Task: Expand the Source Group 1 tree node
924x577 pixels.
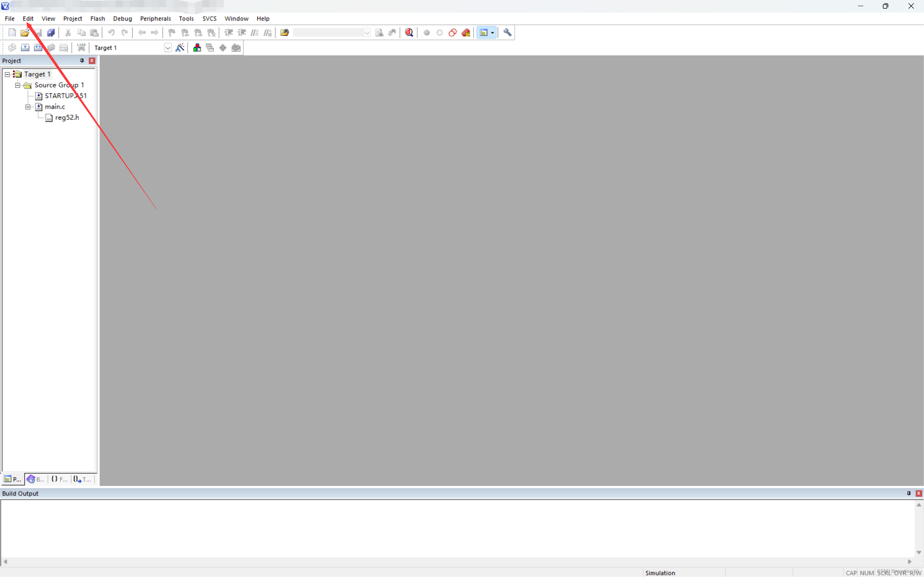Action: (17, 85)
